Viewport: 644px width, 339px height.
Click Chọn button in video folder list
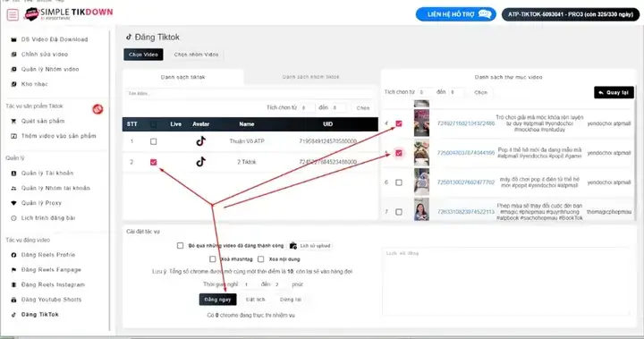[480, 92]
